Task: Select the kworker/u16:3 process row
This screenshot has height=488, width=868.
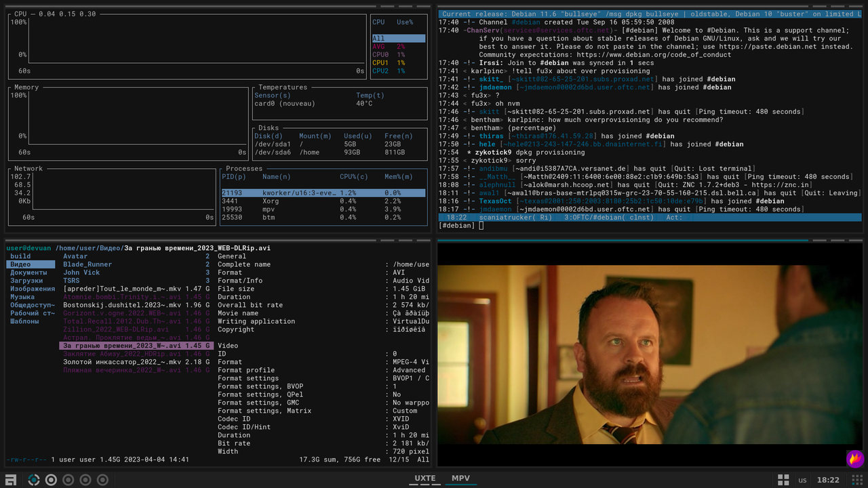Action: (x=323, y=193)
